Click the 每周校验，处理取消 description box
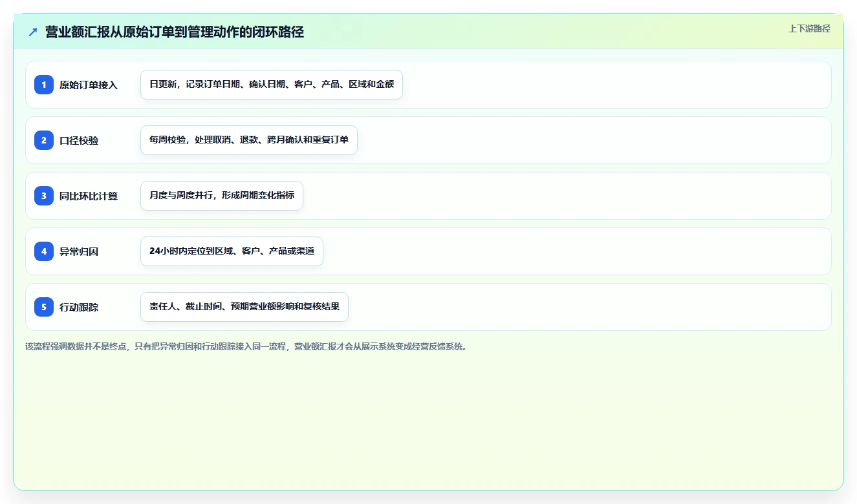 tap(249, 140)
